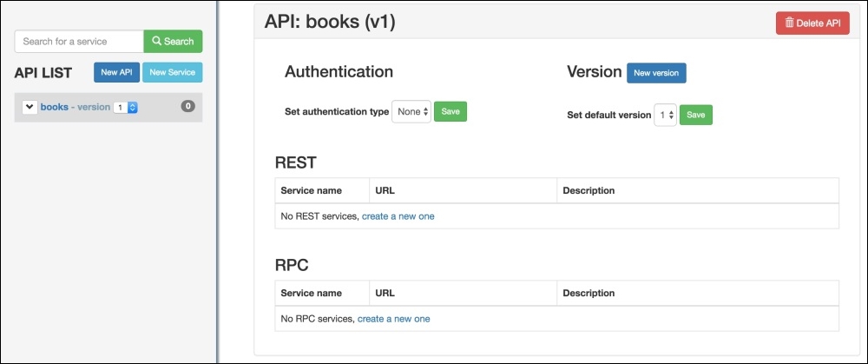Type in the Search for a service field
Viewport: 868px width, 364px height.
pos(79,42)
